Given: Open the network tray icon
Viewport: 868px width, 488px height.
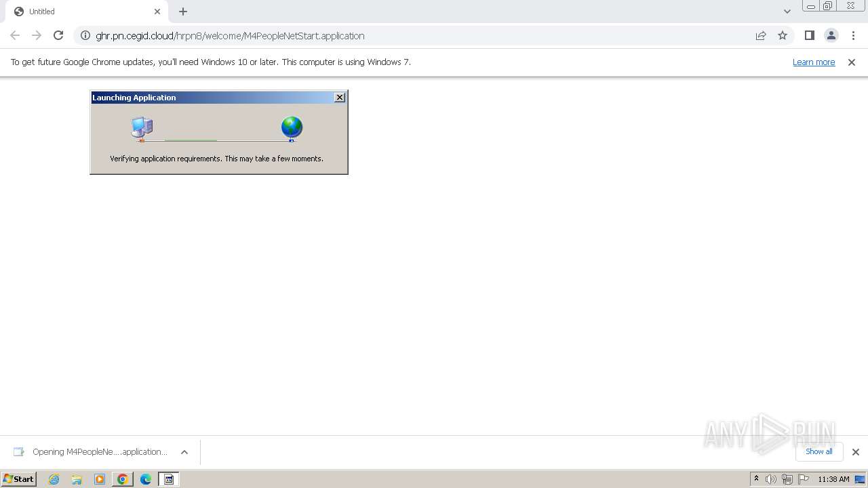Looking at the screenshot, I should click(x=787, y=479).
